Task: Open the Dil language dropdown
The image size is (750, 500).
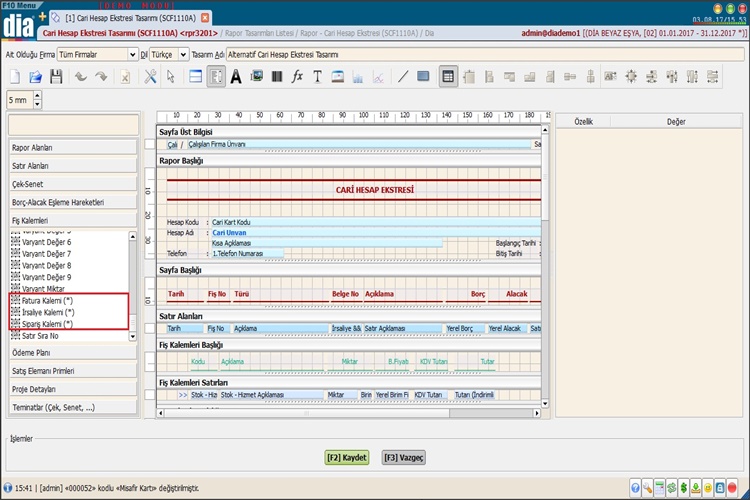Action: coord(183,55)
